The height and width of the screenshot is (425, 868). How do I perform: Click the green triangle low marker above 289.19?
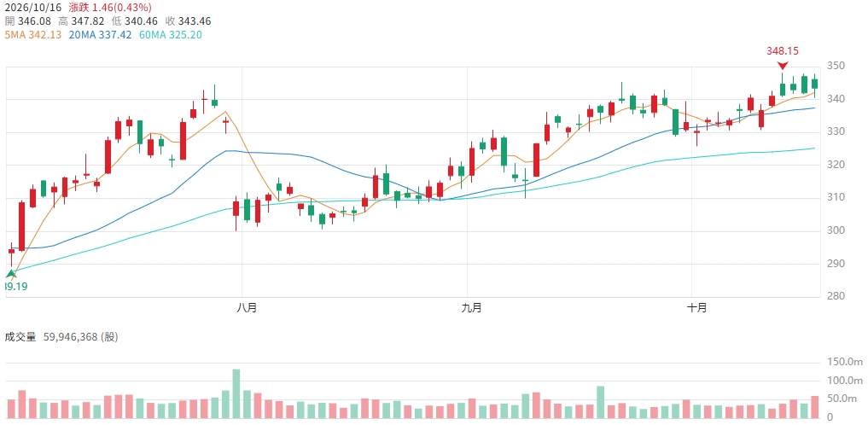point(10,273)
